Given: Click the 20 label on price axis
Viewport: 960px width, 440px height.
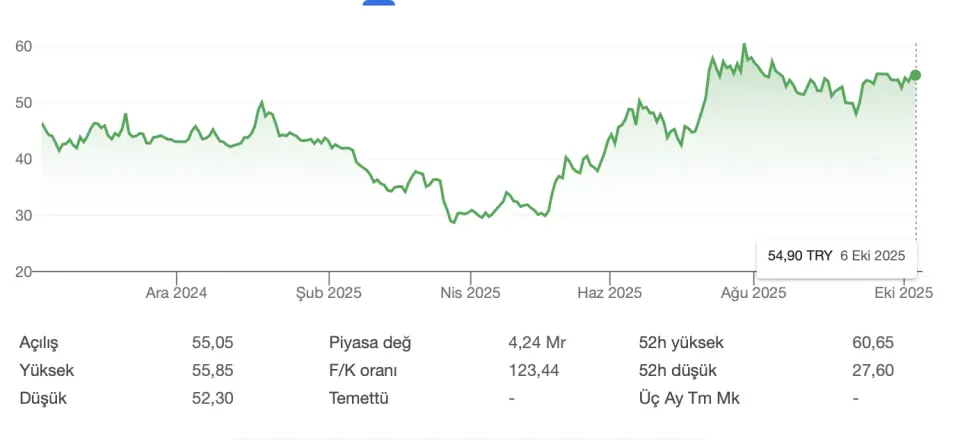Looking at the screenshot, I should 24,271.
